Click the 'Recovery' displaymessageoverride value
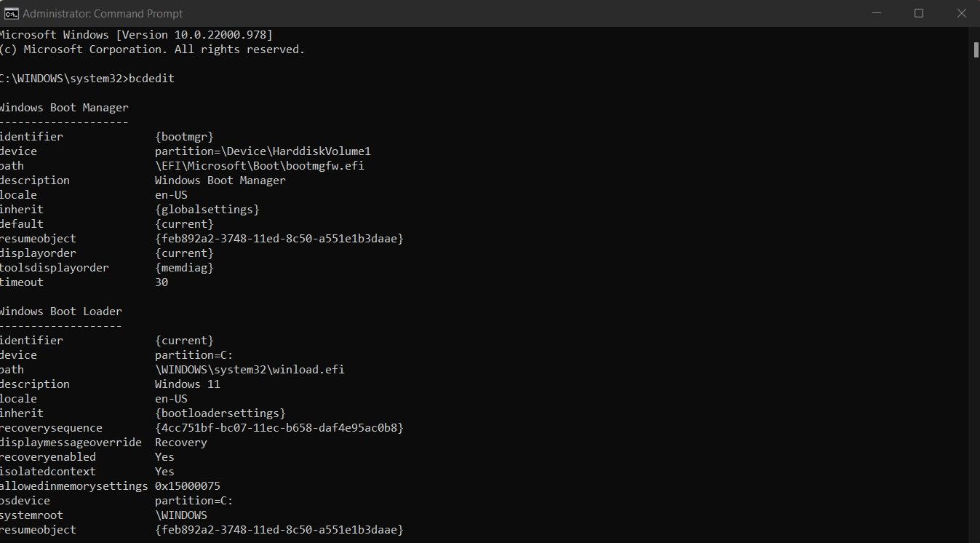980x543 pixels. [x=181, y=443]
